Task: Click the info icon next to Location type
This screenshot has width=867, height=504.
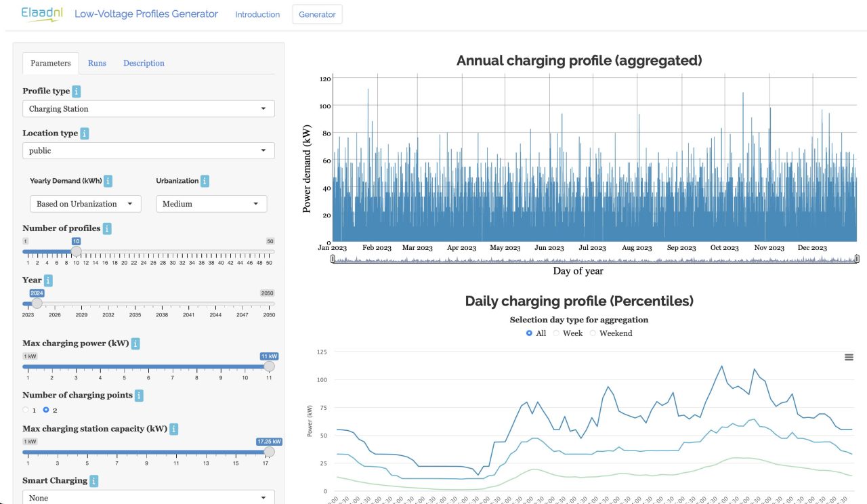Action: pos(85,133)
